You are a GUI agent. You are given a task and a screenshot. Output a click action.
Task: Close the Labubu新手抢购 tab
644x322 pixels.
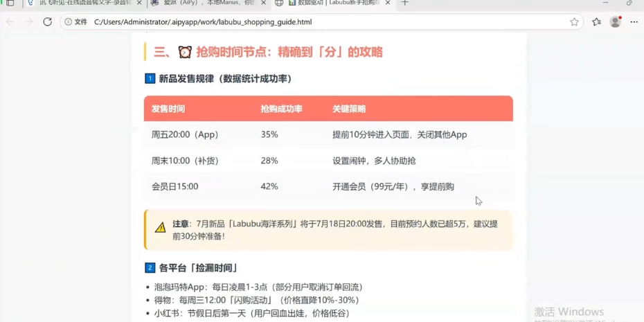(388, 3)
